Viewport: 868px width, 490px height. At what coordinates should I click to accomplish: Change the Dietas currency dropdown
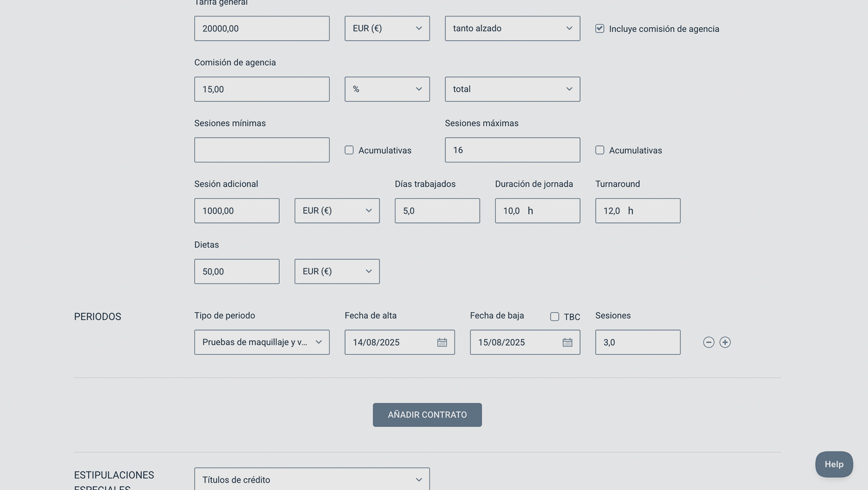tap(337, 271)
